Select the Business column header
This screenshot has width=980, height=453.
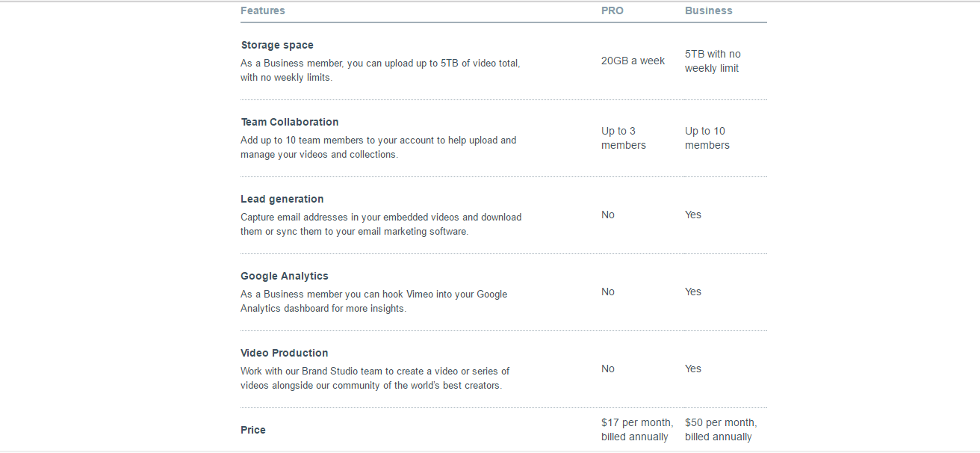tap(708, 10)
